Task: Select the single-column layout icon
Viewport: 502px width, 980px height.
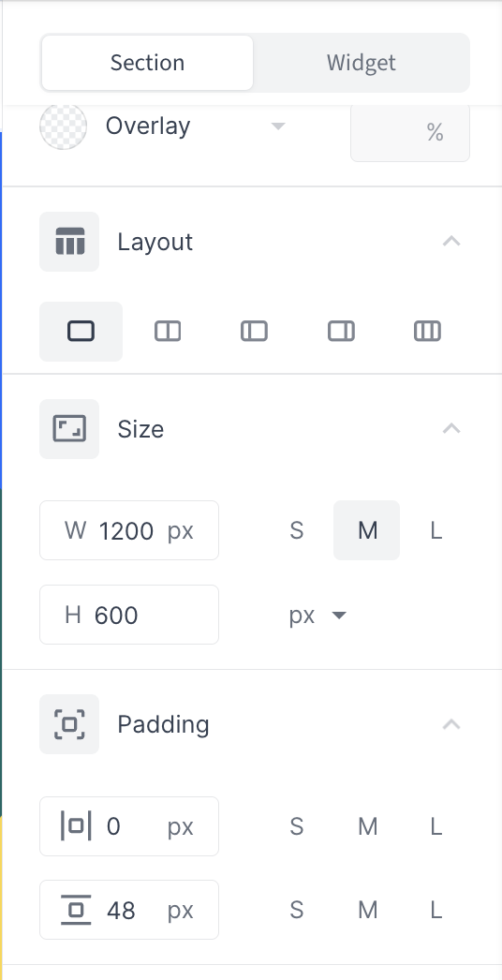Action: [x=81, y=332]
